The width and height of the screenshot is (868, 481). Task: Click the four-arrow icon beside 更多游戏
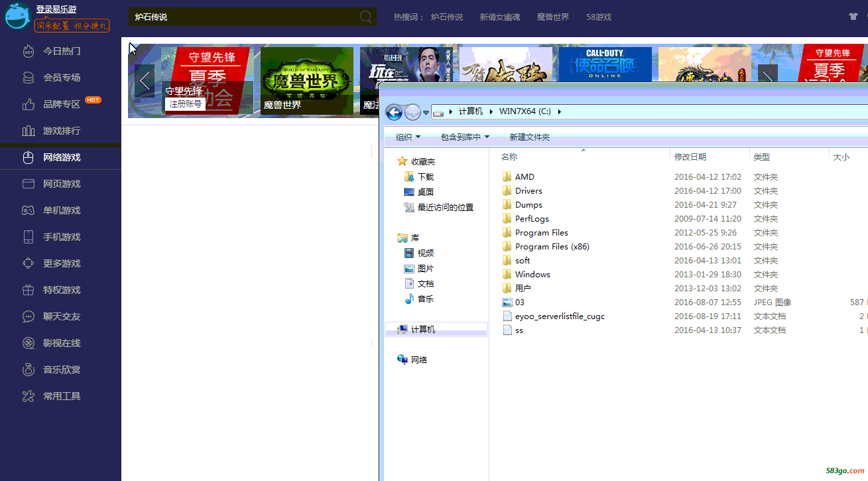coord(28,263)
